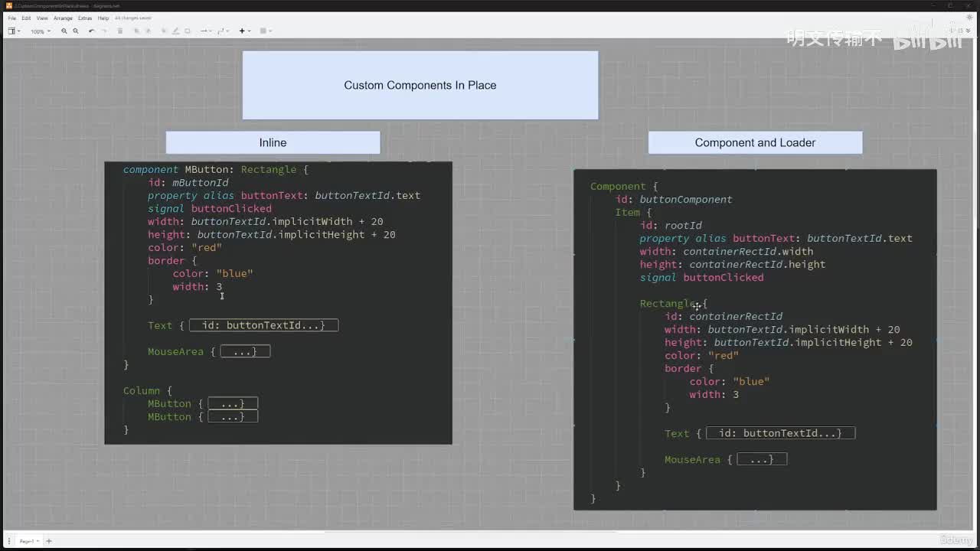Screen dimensions: 980x551
Task: Click the '...}' box after MouseArea in Inline code
Action: pos(245,351)
